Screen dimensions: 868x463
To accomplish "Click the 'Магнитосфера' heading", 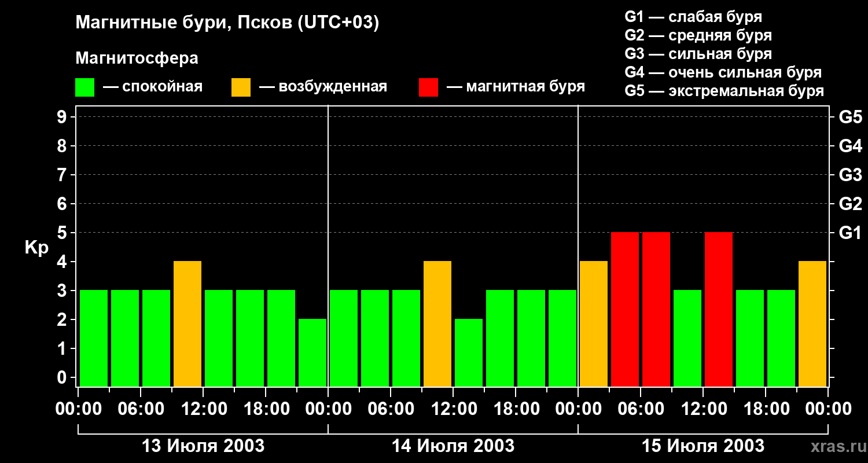I will 137,58.
